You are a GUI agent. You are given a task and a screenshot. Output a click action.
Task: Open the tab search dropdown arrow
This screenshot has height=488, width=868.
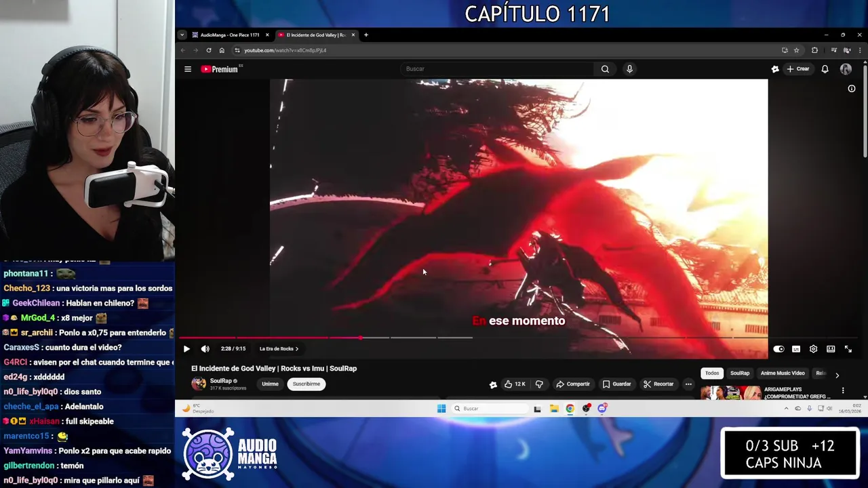[x=182, y=35]
